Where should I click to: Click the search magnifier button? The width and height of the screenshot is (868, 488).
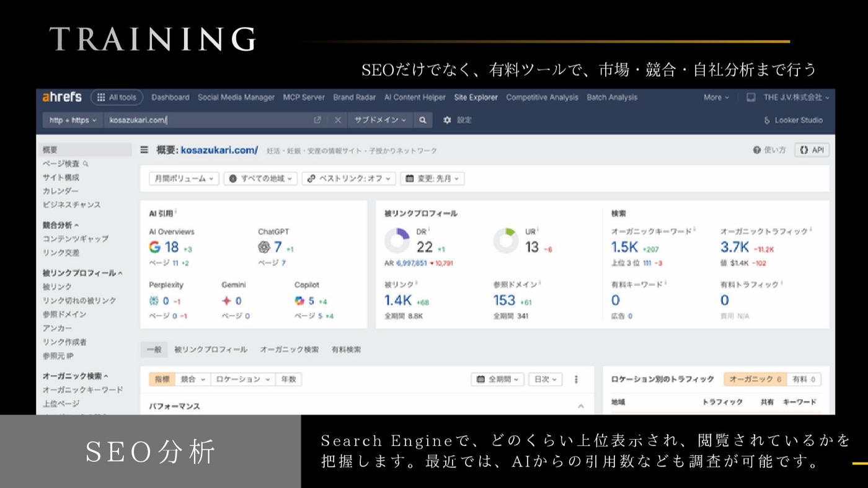(422, 120)
